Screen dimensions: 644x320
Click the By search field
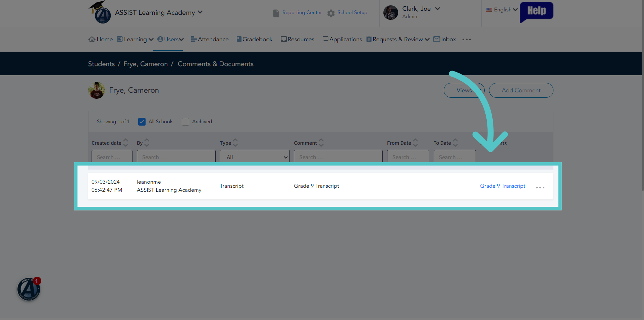click(x=176, y=156)
